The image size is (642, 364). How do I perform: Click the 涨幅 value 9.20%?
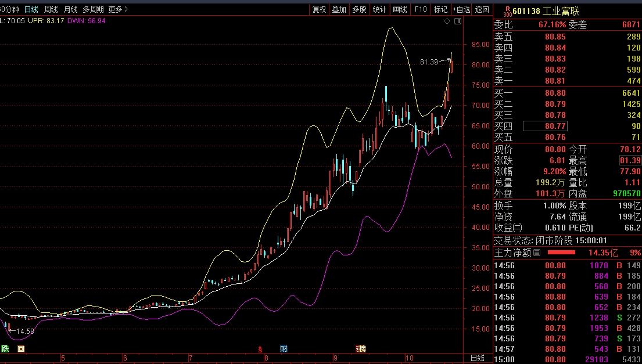pyautogui.click(x=555, y=171)
